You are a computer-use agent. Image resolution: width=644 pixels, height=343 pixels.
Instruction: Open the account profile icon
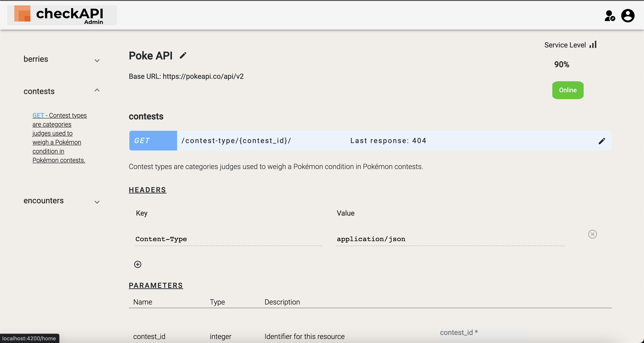click(628, 16)
